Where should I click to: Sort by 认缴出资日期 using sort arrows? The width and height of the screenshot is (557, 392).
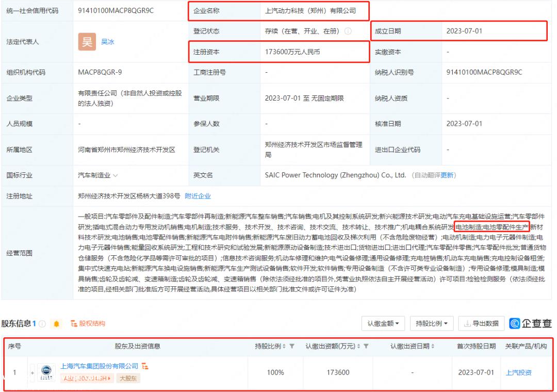(x=433, y=346)
